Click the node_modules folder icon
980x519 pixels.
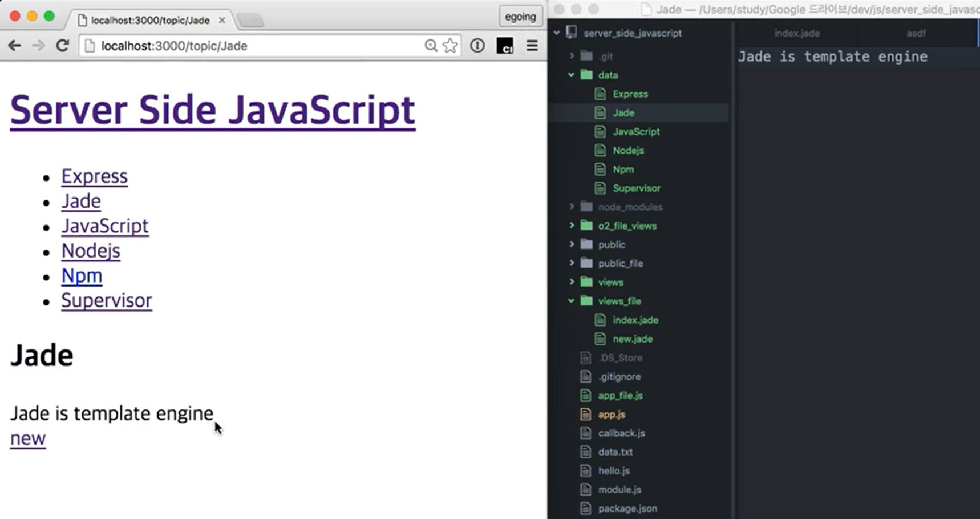pyautogui.click(x=586, y=207)
